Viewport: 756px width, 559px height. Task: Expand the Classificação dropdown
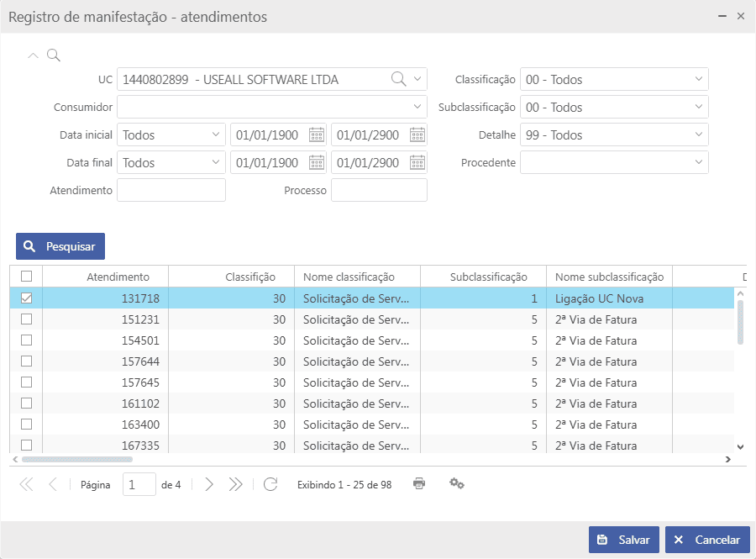point(699,79)
